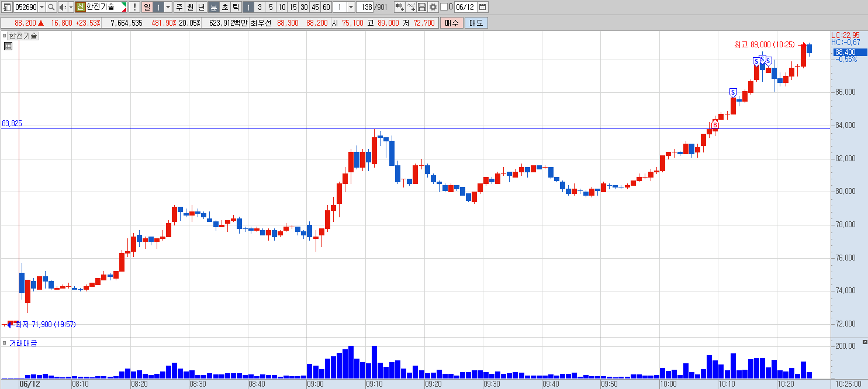Open the dropdown arrow next to the speaker icon
Image resolution: width=868 pixels, height=389 pixels.
click(x=71, y=7)
